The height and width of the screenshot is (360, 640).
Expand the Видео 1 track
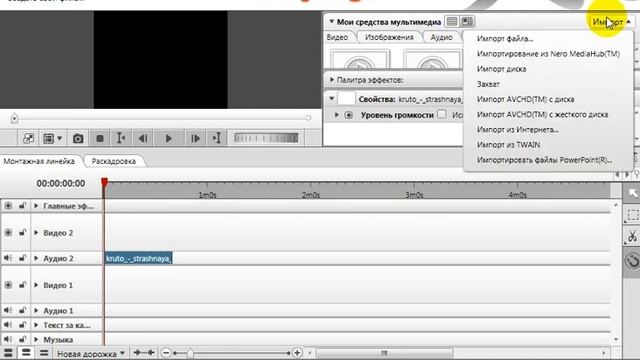point(36,285)
